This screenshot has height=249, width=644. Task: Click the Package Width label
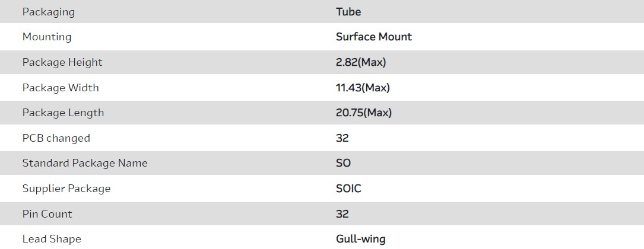coord(61,88)
